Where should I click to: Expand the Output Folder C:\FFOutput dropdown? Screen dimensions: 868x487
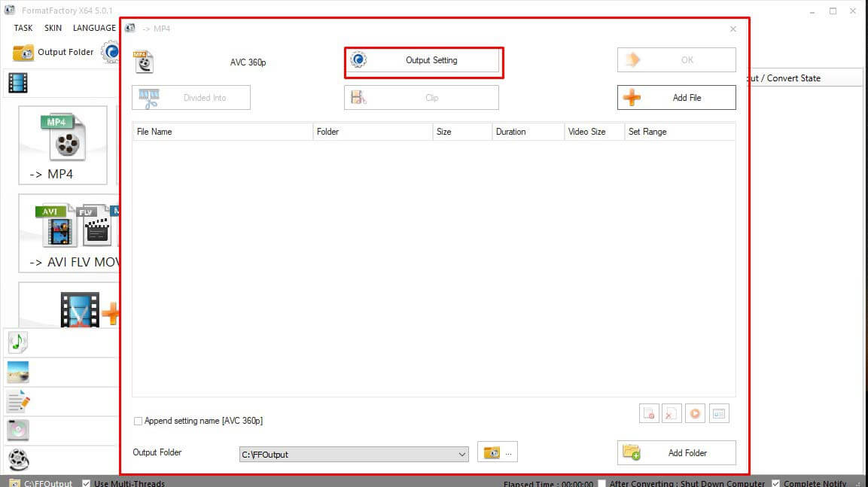(461, 455)
